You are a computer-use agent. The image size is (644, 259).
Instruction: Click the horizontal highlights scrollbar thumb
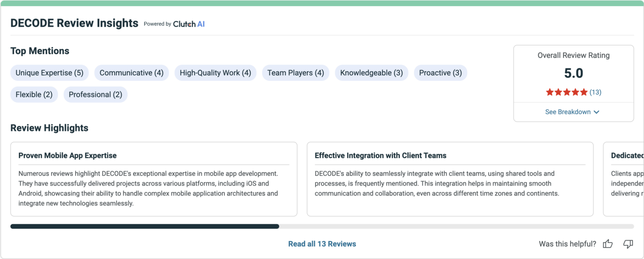tap(145, 226)
